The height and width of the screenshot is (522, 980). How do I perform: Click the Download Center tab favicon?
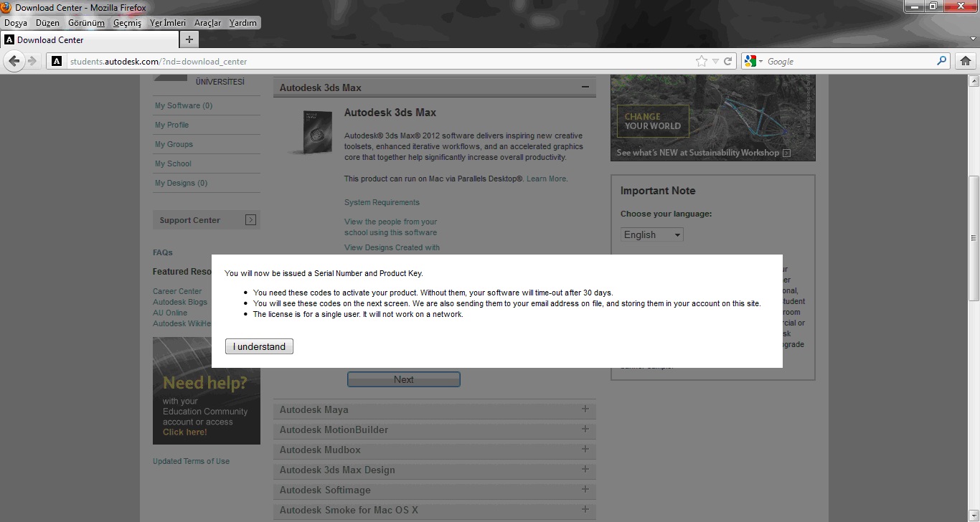click(x=9, y=39)
